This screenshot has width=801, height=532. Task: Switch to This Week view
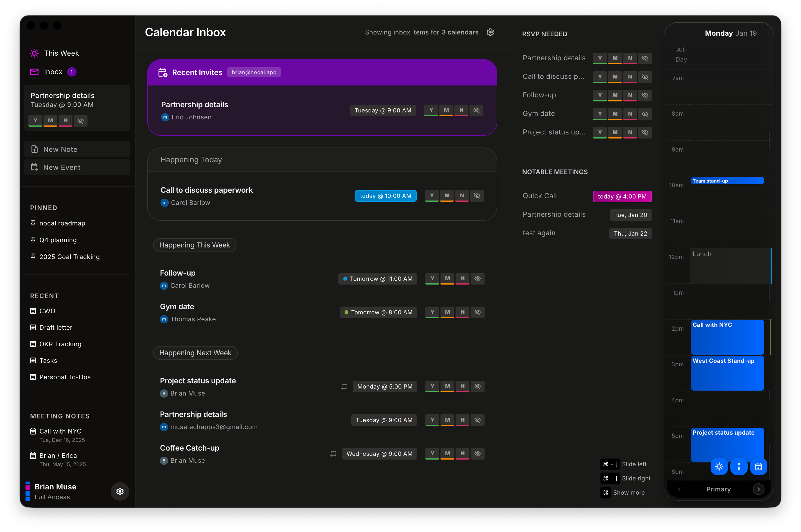[x=61, y=53]
